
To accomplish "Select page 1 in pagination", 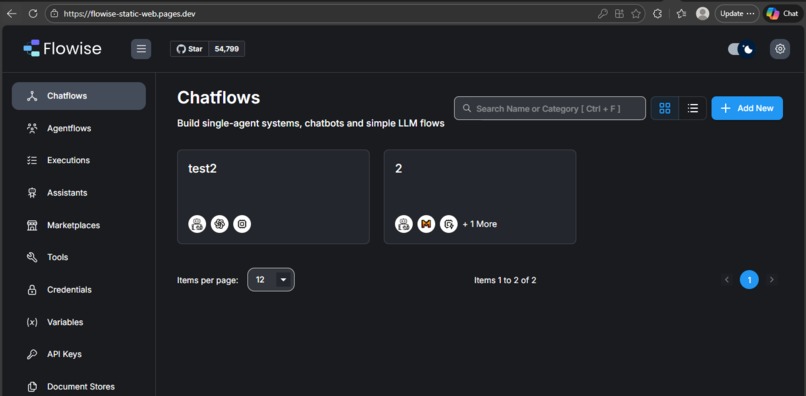I will (749, 280).
